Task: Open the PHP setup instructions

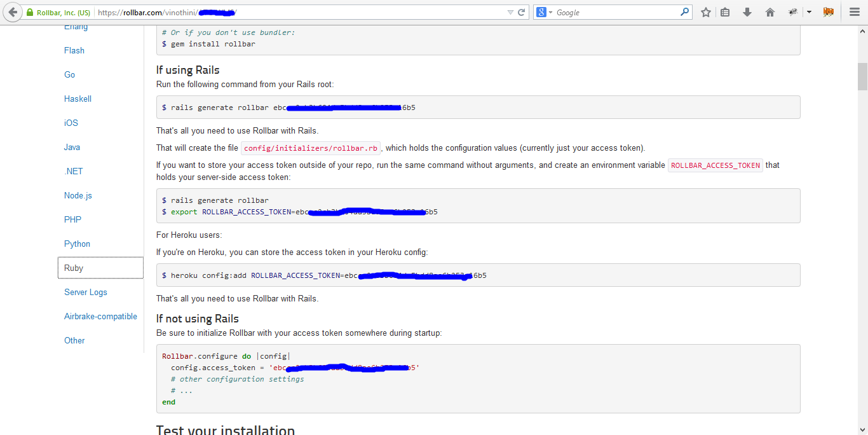Action: coord(73,219)
